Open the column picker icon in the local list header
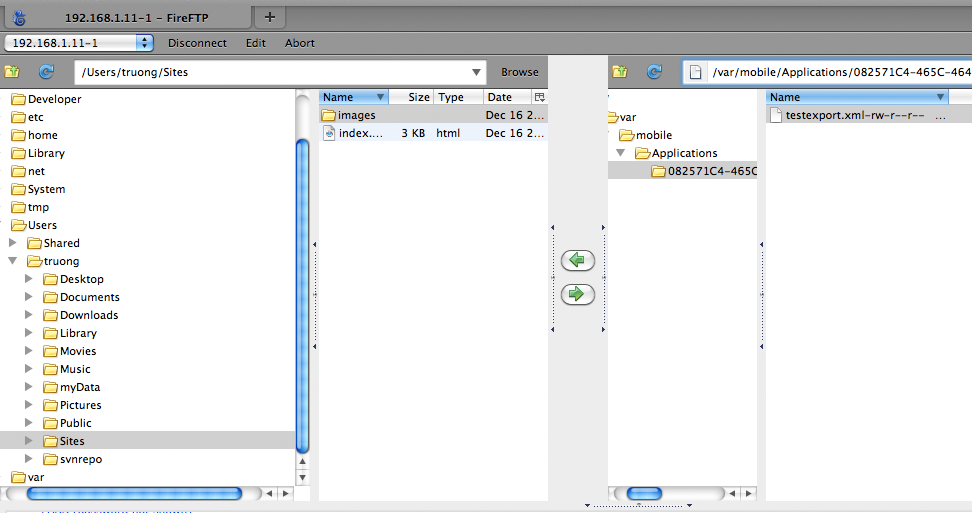The image size is (972, 513). click(x=539, y=97)
